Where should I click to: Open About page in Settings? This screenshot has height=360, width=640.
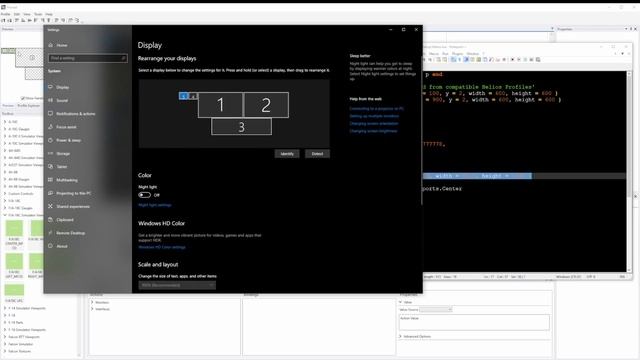pyautogui.click(x=62, y=246)
